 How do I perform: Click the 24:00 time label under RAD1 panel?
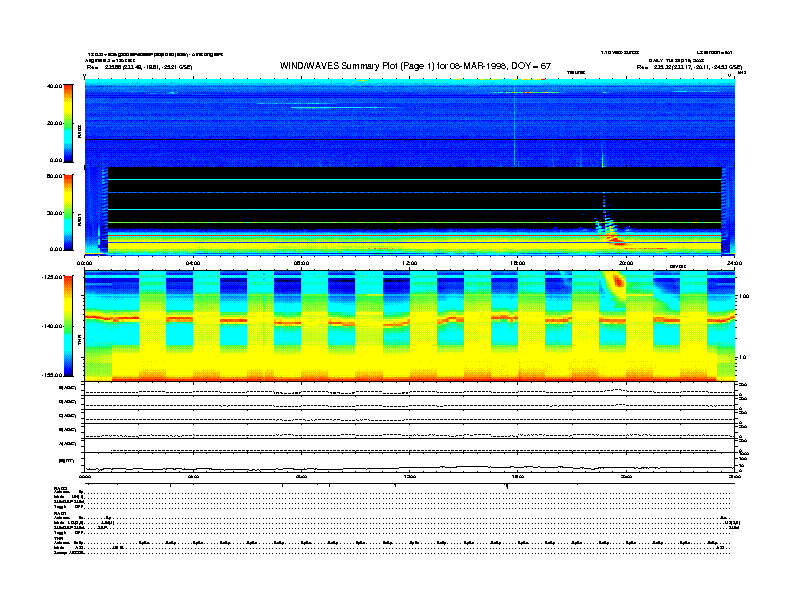pyautogui.click(x=734, y=263)
